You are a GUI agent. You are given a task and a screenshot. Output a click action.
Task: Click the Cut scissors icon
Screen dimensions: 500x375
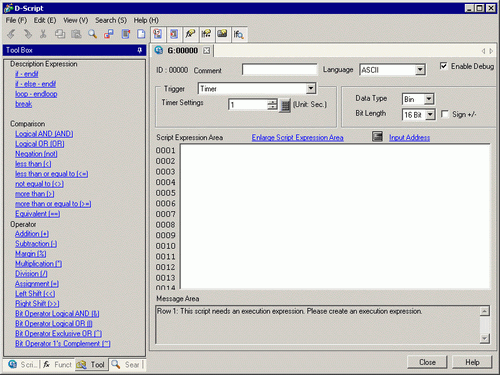[43, 34]
